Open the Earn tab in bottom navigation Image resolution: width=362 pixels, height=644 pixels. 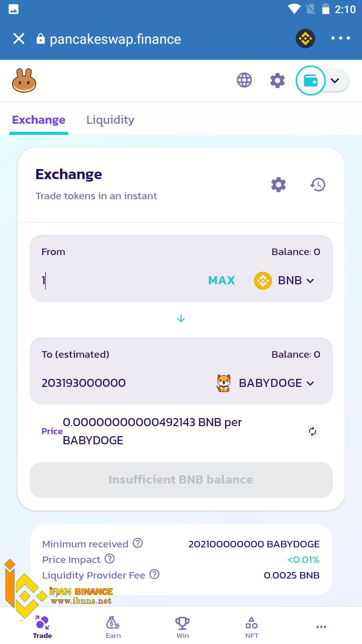[113, 627]
